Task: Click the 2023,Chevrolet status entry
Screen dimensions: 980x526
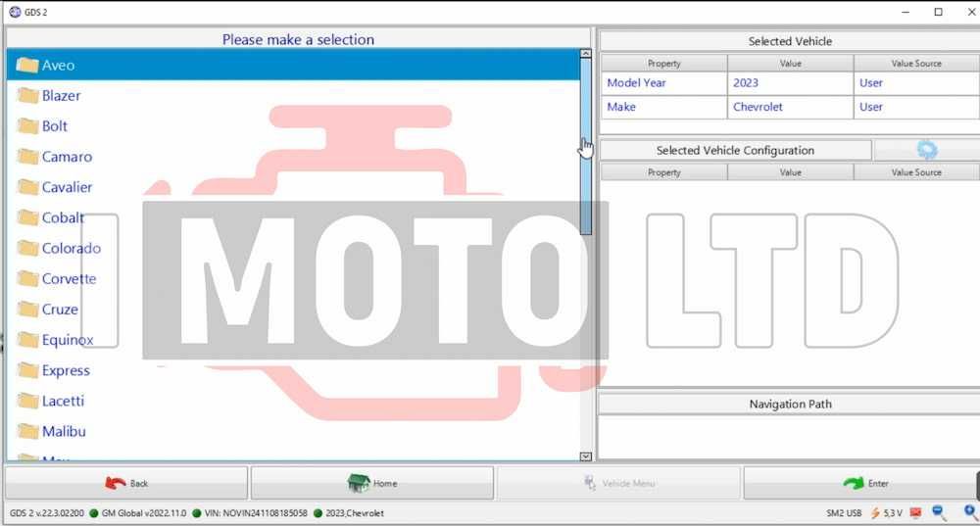Action: click(355, 513)
